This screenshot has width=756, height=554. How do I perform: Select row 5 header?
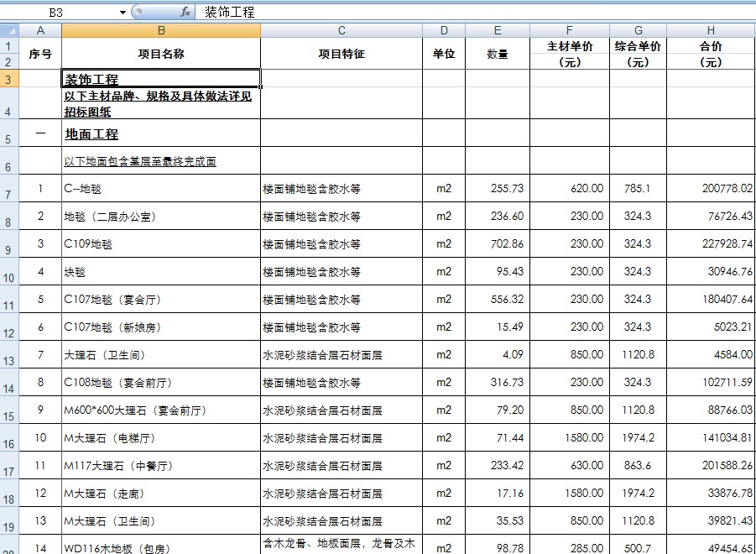(9, 133)
